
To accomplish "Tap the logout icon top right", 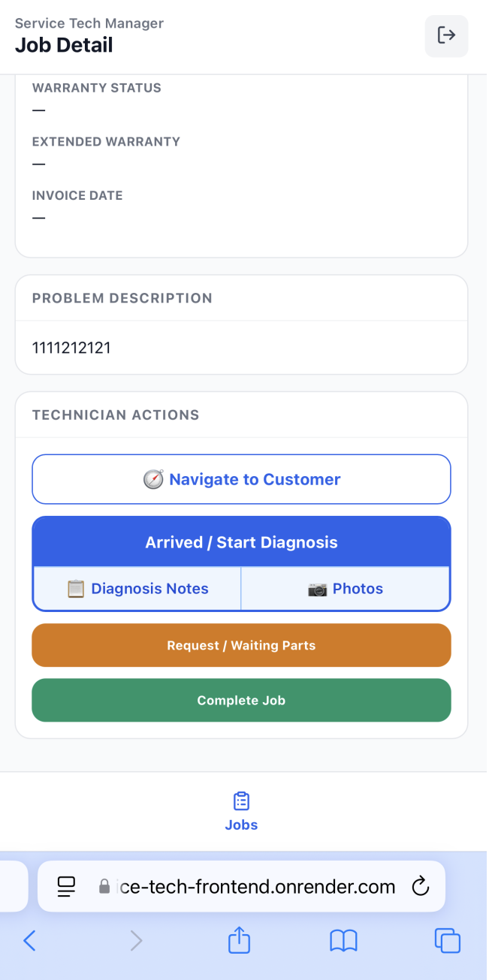I will coord(446,35).
